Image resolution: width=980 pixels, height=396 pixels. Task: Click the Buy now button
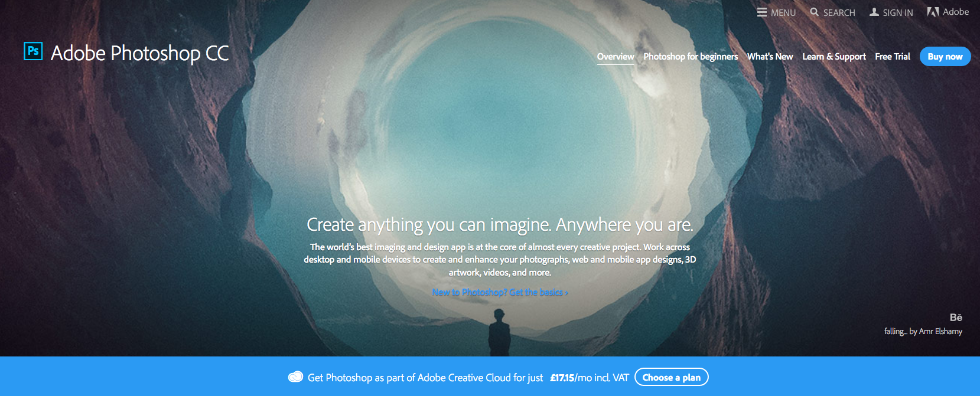(x=945, y=57)
